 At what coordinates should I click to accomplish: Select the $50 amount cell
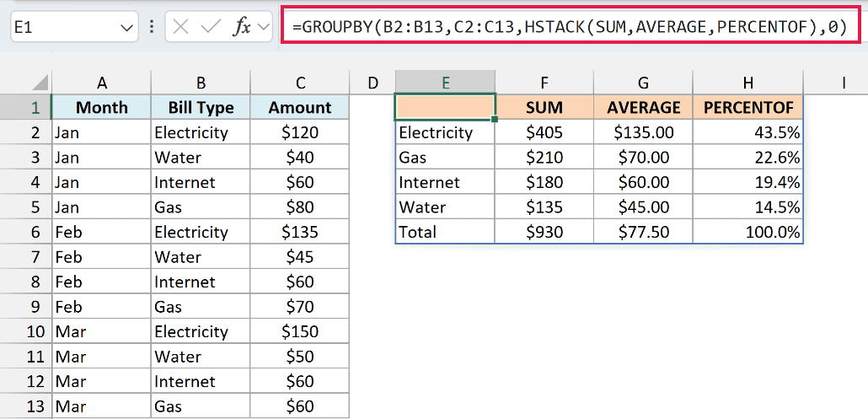(x=300, y=357)
